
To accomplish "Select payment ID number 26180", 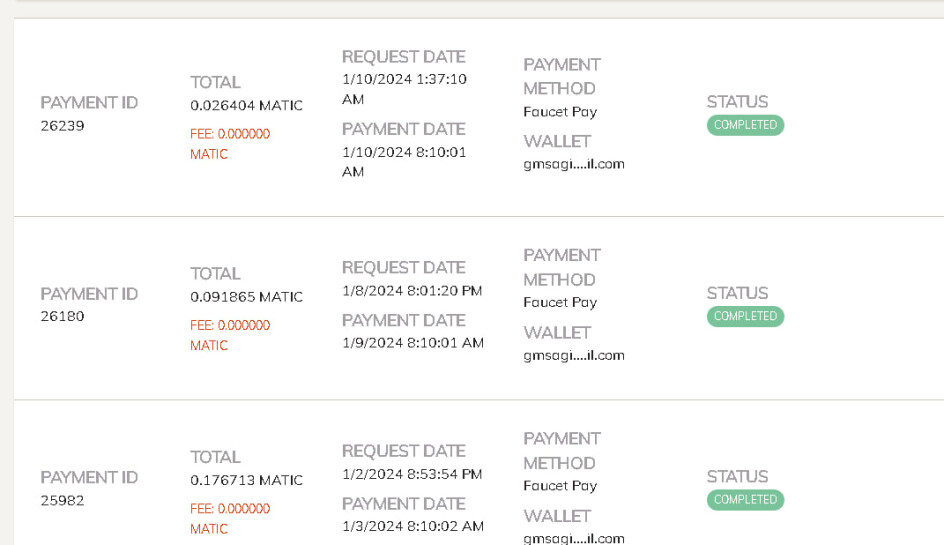I will click(63, 316).
